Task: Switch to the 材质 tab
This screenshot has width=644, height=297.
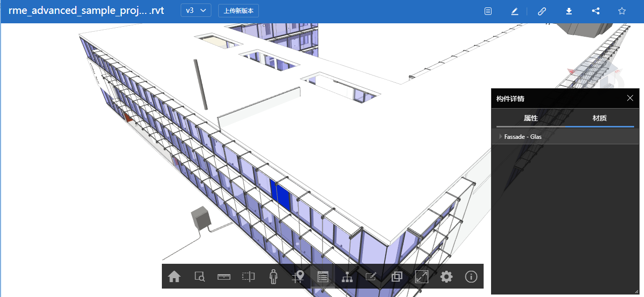Action: coord(599,119)
